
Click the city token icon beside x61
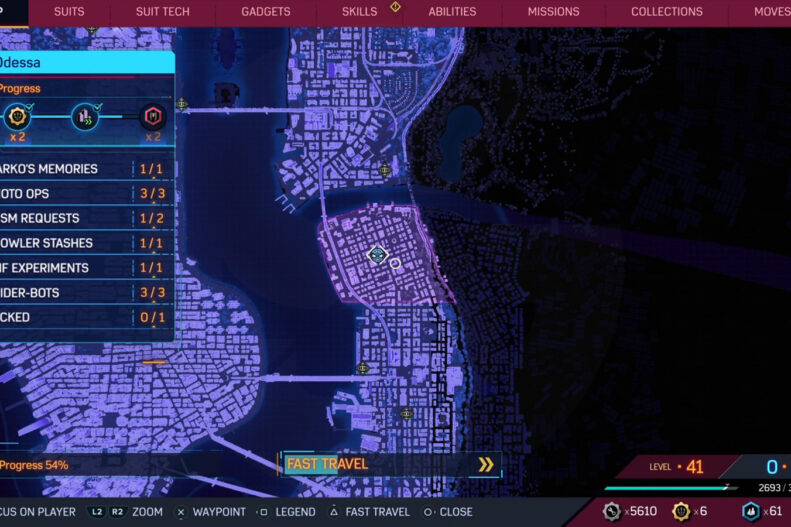tap(751, 511)
